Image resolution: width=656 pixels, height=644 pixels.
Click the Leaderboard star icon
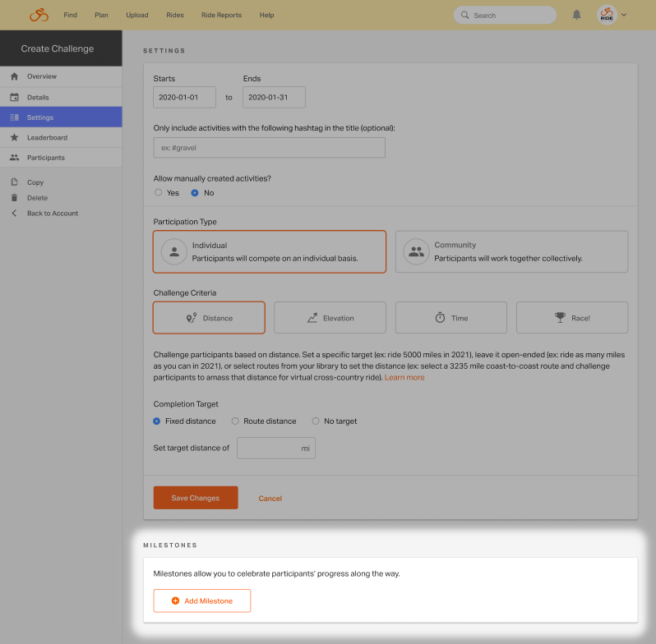pos(14,137)
